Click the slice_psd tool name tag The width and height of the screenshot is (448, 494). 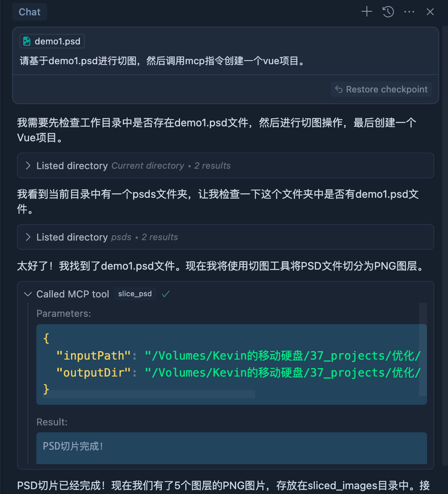pos(135,294)
